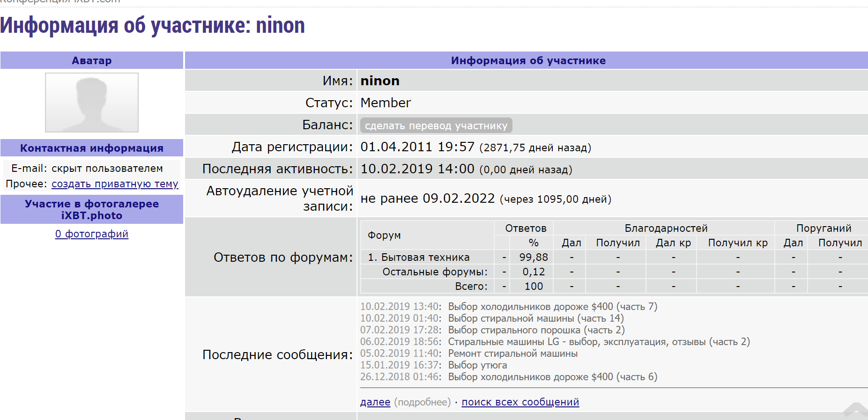
Task: Click the 'Баланс:' label
Action: [x=327, y=125]
